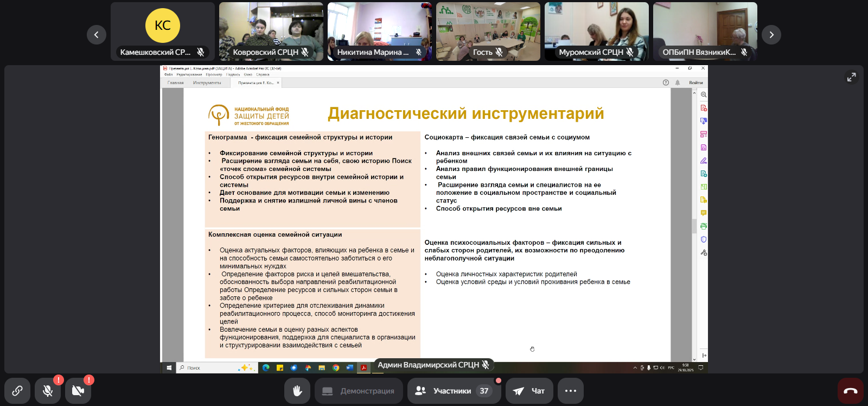This screenshot has width=868, height=406.
Task: Copy meeting invite link
Action: coord(17,391)
